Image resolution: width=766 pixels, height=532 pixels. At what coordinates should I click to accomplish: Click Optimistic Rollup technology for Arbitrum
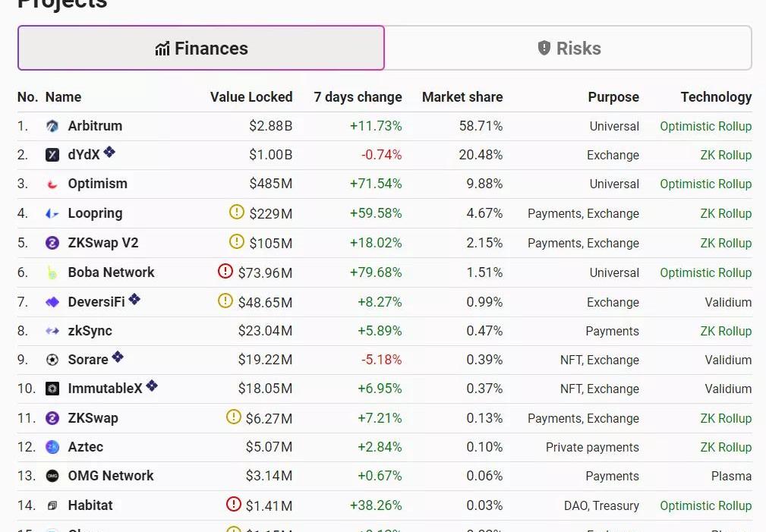pyautogui.click(x=705, y=126)
